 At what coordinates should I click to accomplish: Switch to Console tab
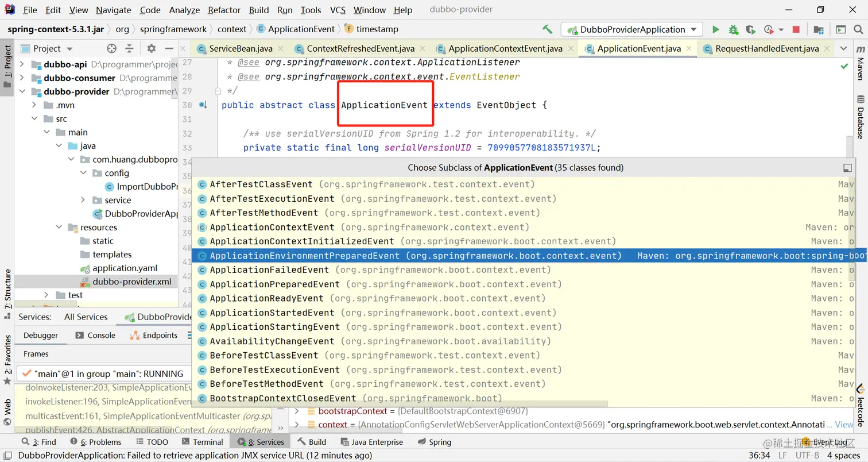tap(95, 335)
